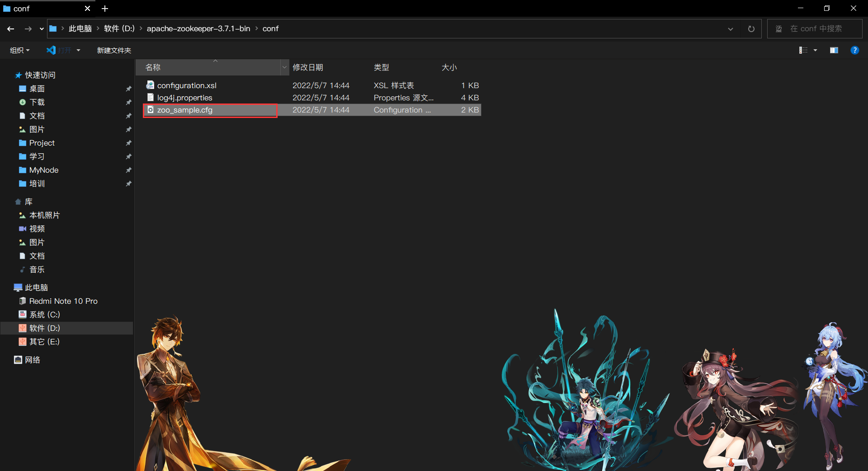Navigate to 软件 (D:) in the breadcrumb

119,28
